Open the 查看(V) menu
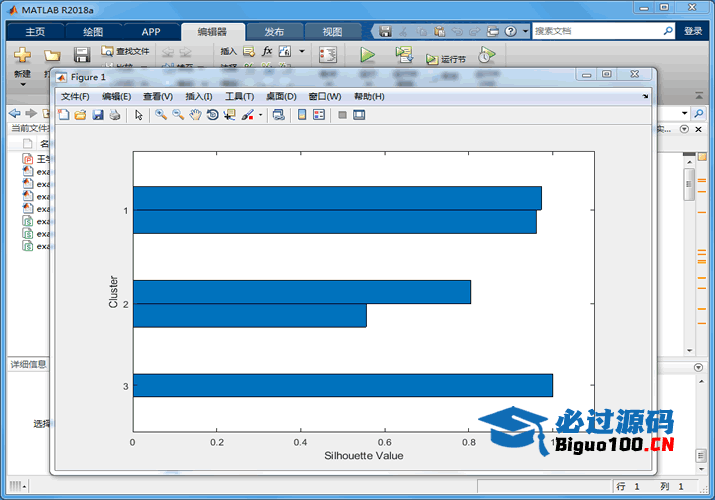This screenshot has width=715, height=500. [158, 97]
